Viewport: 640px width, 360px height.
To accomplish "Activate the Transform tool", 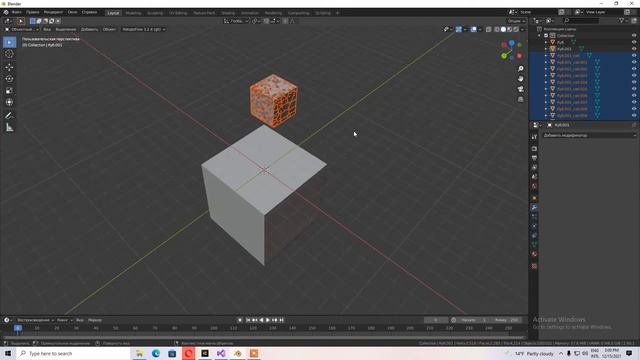I will click(9, 102).
